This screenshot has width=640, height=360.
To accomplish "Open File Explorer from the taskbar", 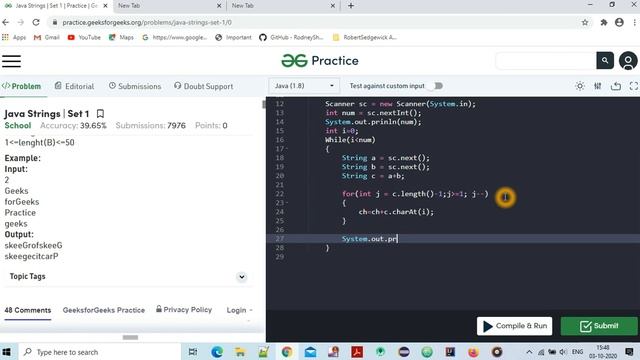I will tap(240, 352).
